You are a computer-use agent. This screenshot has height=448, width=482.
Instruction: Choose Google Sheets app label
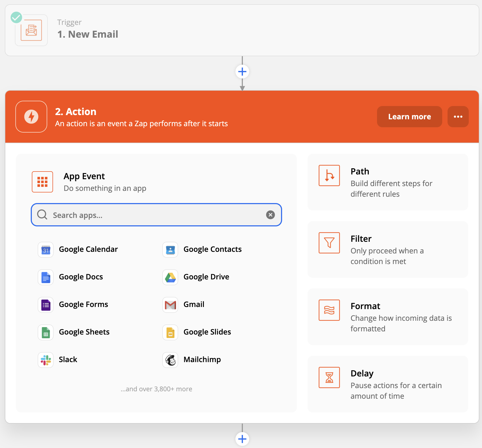(84, 332)
